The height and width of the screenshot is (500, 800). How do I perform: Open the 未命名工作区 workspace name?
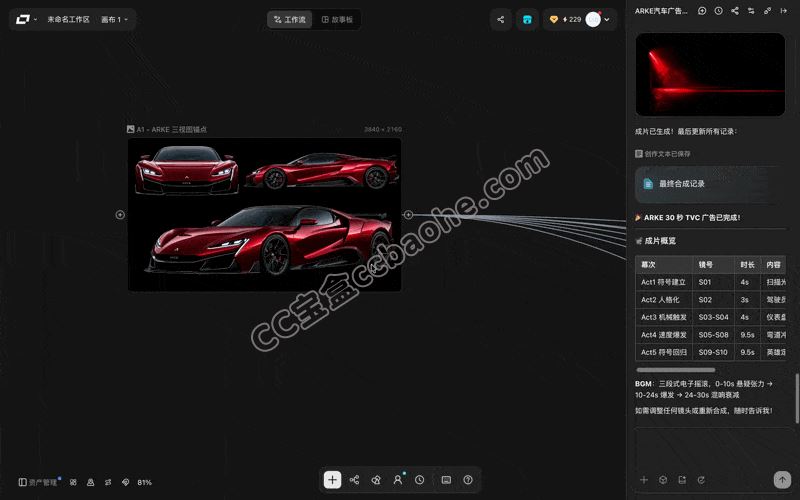[68, 19]
